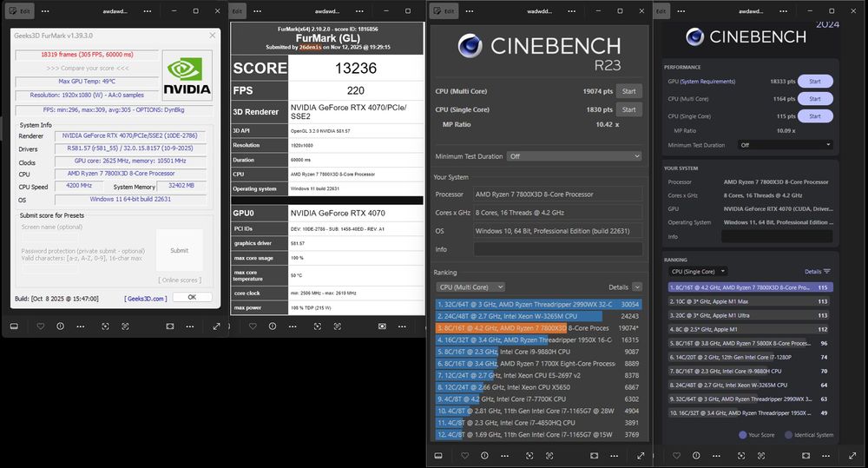The width and height of the screenshot is (868, 468).
Task: Select Intel Xeon W-3265M row in R23 ranking
Action: coord(538,316)
